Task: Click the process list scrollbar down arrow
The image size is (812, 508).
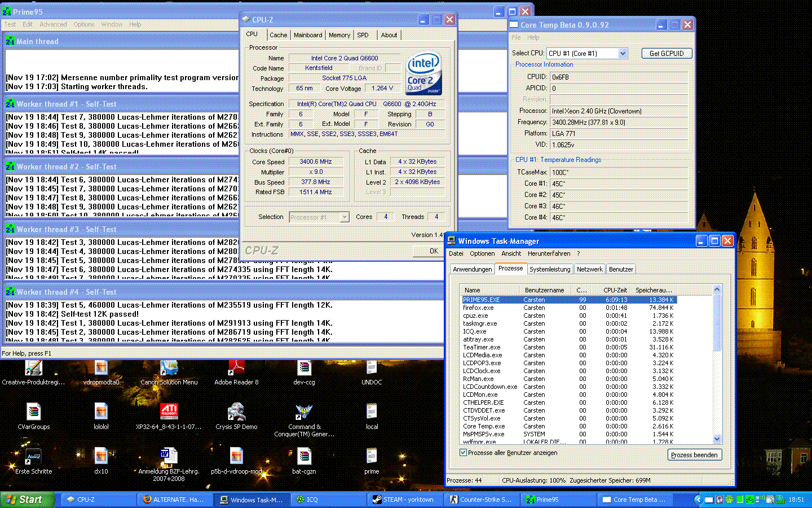Action: pos(717,439)
